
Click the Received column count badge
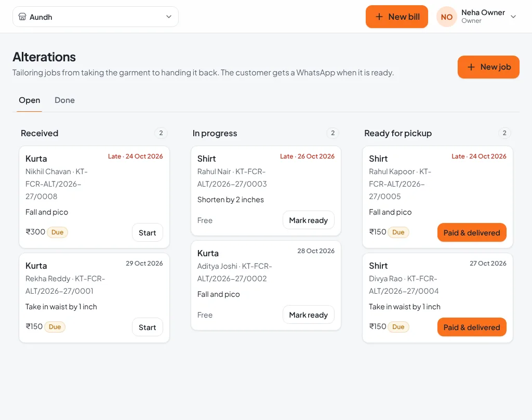pyautogui.click(x=161, y=133)
